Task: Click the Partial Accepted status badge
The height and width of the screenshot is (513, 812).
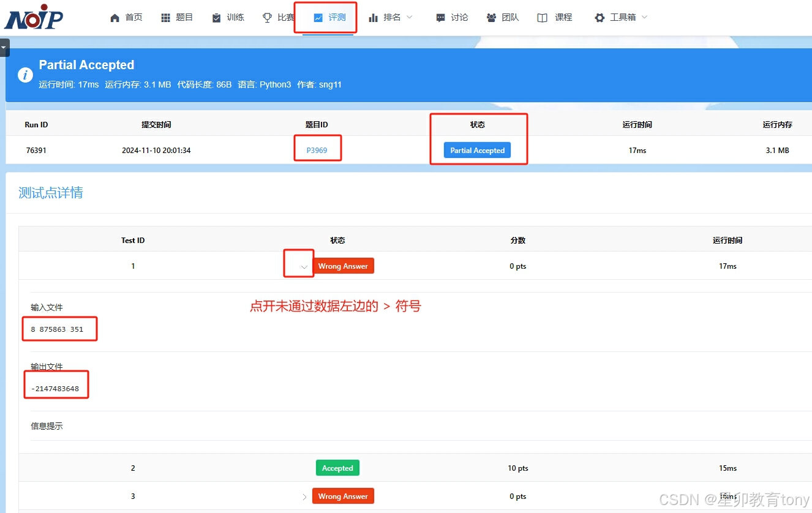Action: 477,150
